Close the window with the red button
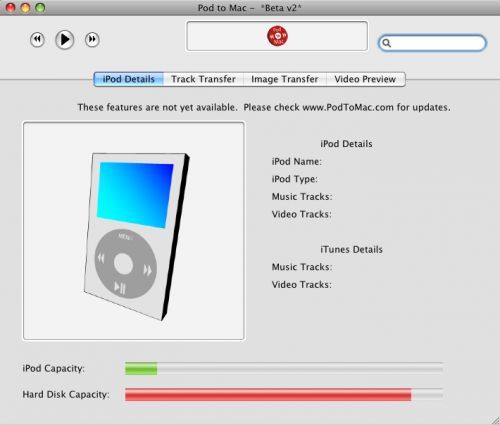 pyautogui.click(x=11, y=7)
